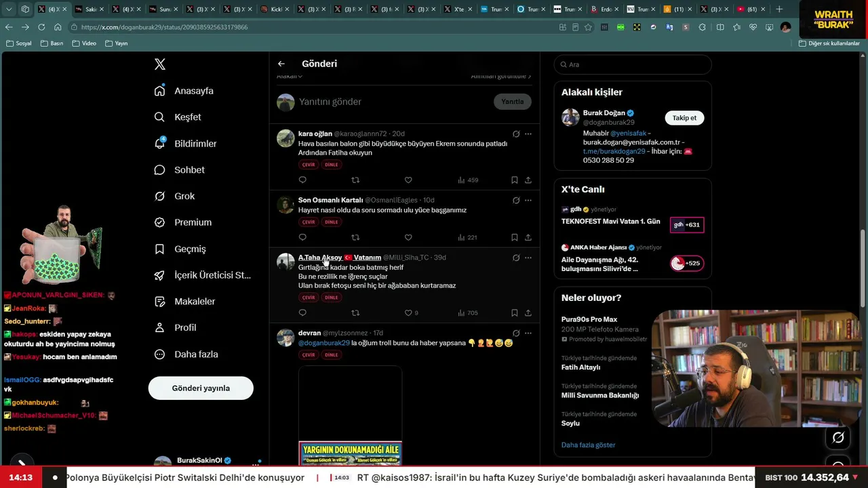Bookmark Son Osmanlı Kartalı's post

(515, 237)
